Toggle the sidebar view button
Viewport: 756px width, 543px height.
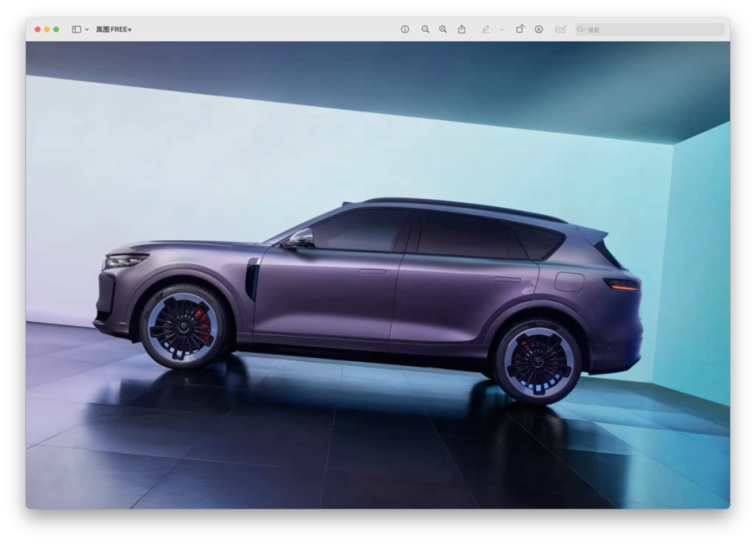pyautogui.click(x=76, y=29)
